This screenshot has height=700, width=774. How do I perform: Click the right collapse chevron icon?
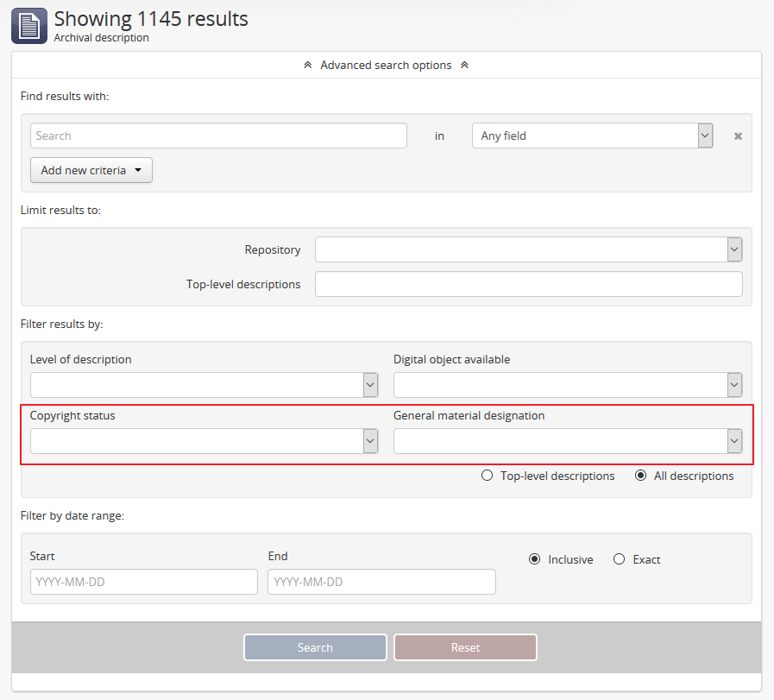pos(464,66)
